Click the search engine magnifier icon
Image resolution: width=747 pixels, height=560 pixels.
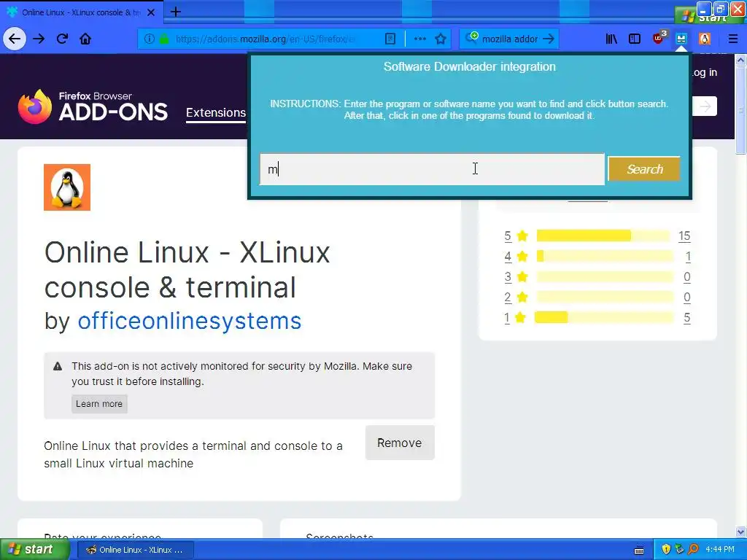pyautogui.click(x=471, y=38)
